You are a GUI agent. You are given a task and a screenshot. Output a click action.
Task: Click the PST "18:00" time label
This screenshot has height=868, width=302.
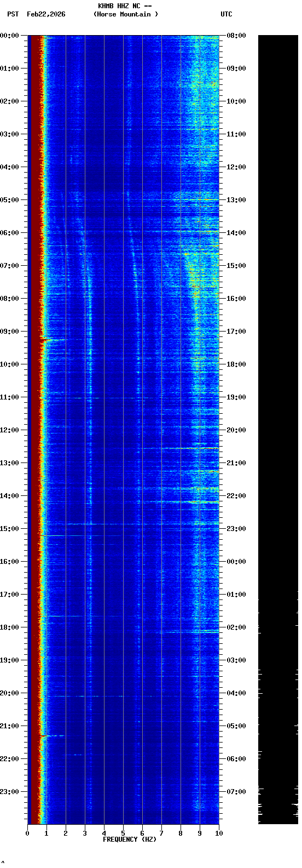9,627
